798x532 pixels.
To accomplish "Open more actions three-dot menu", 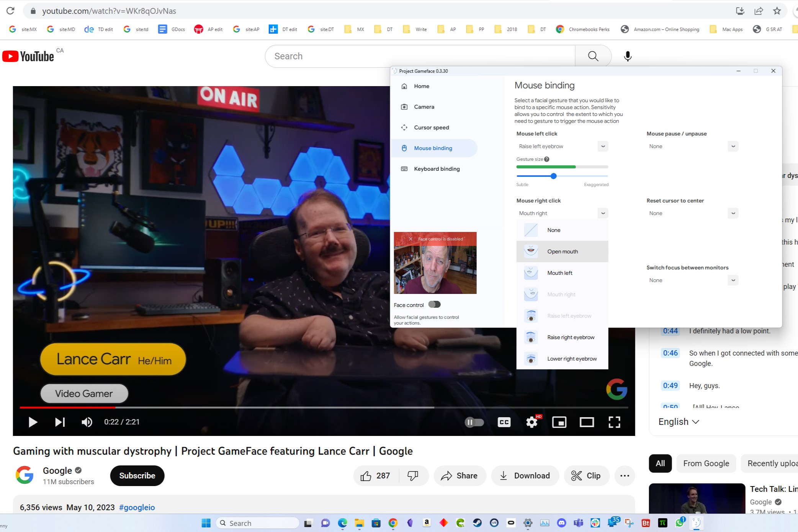I will click(625, 476).
